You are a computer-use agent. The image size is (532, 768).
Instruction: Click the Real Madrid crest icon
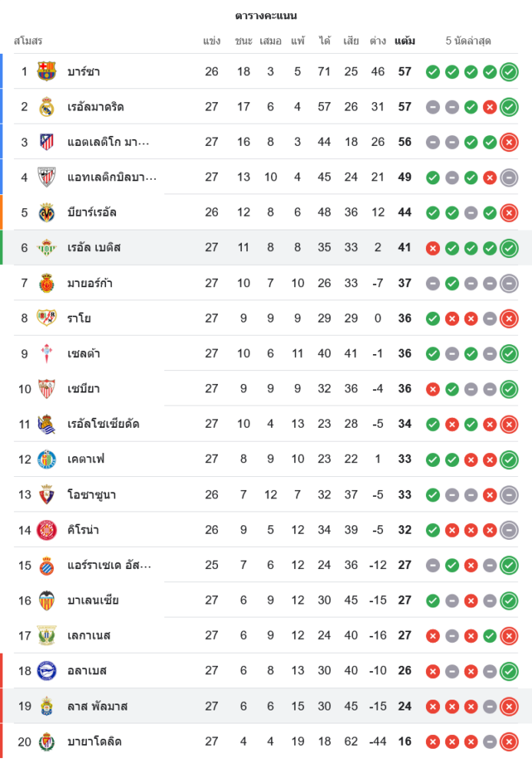[x=47, y=107]
